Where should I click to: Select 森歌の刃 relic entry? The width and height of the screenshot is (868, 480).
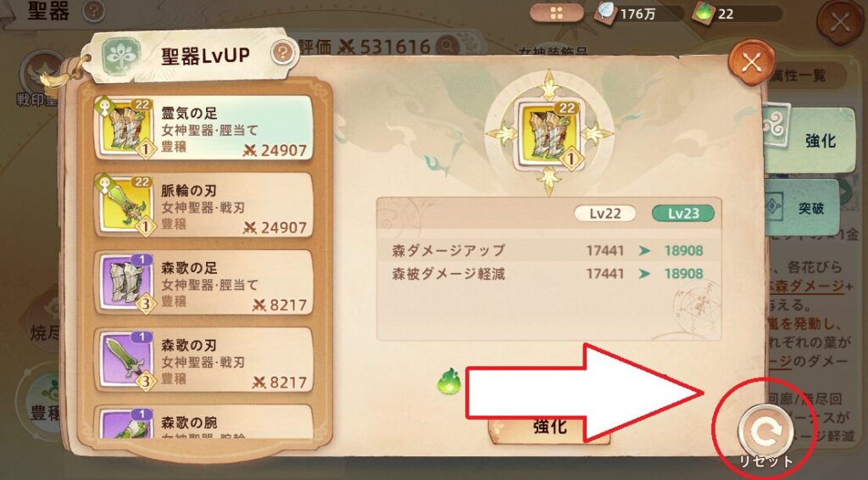click(203, 360)
